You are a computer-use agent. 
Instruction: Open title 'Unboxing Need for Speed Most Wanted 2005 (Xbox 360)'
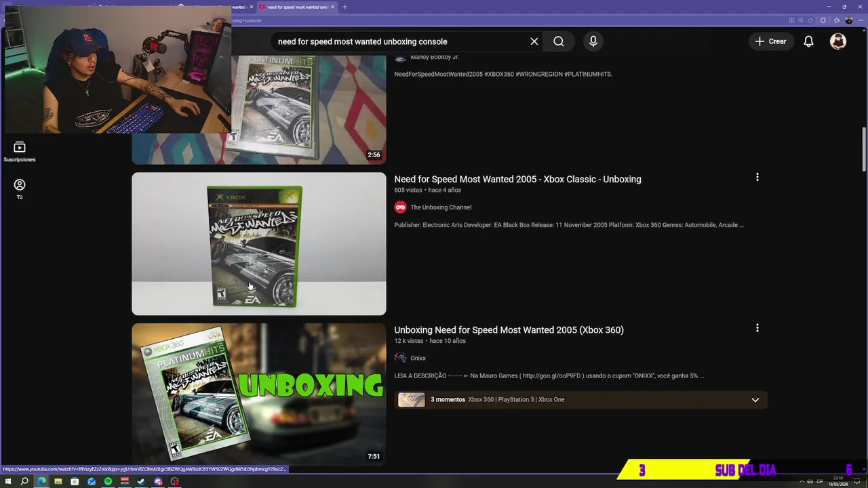pyautogui.click(x=509, y=330)
